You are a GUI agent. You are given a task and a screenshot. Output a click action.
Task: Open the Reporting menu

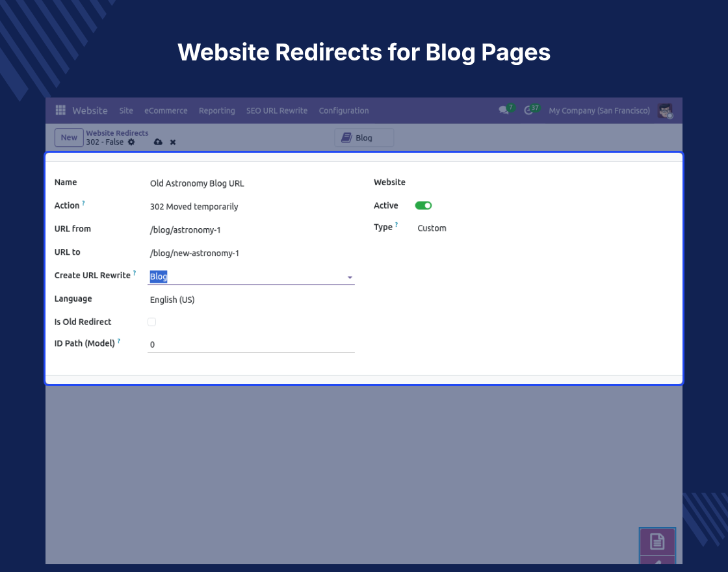[x=217, y=110]
